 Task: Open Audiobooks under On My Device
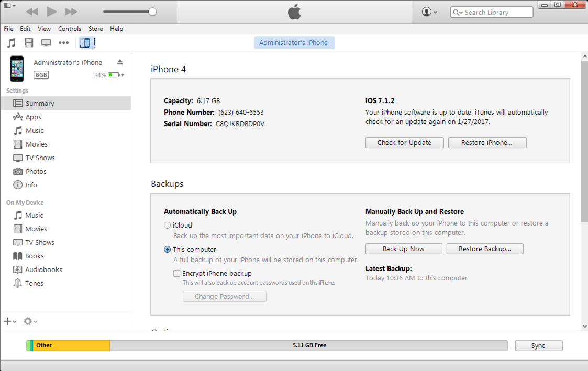click(x=66, y=269)
